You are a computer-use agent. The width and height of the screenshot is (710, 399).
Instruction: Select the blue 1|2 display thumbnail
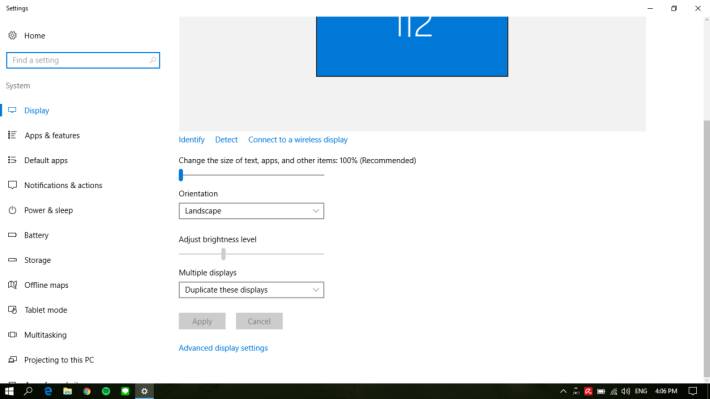[x=412, y=46]
